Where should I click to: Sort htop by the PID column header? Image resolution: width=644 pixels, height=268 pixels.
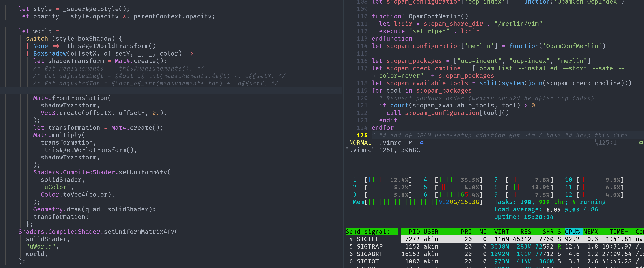[414, 232]
